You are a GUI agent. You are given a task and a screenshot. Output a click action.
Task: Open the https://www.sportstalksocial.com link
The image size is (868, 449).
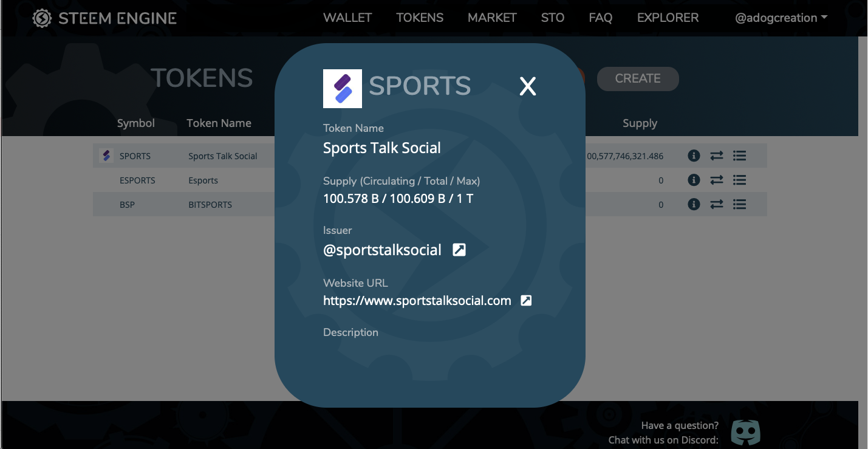pyautogui.click(x=417, y=300)
